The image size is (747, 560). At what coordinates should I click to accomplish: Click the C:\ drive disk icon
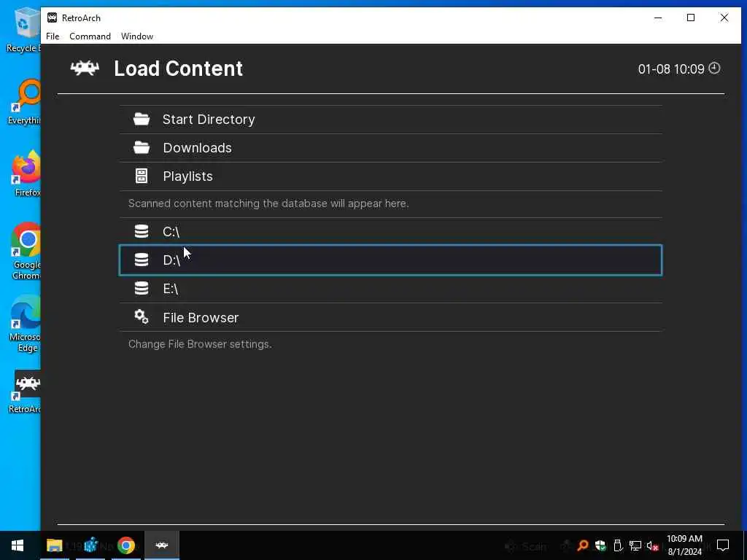[x=142, y=231]
